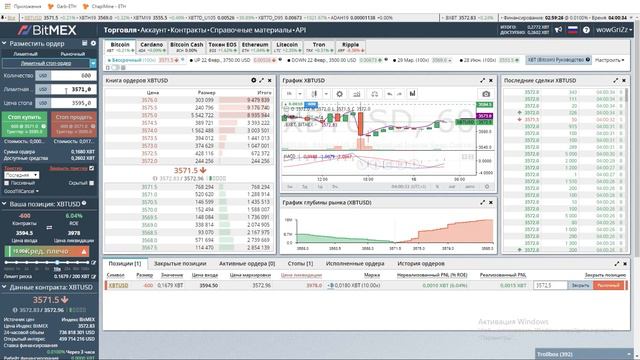Select the Ripple instrument tab
Screen dimensions: 640x360
coord(350,47)
